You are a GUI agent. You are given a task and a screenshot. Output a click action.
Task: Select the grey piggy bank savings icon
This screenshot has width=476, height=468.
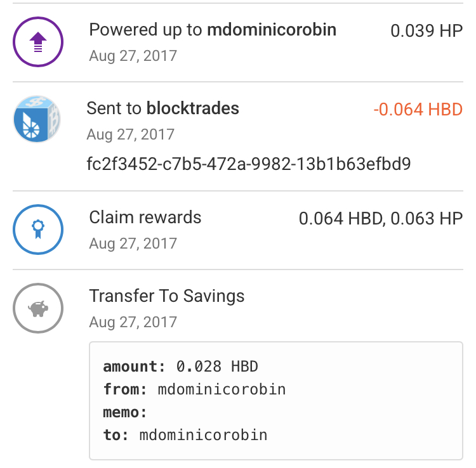click(x=38, y=308)
